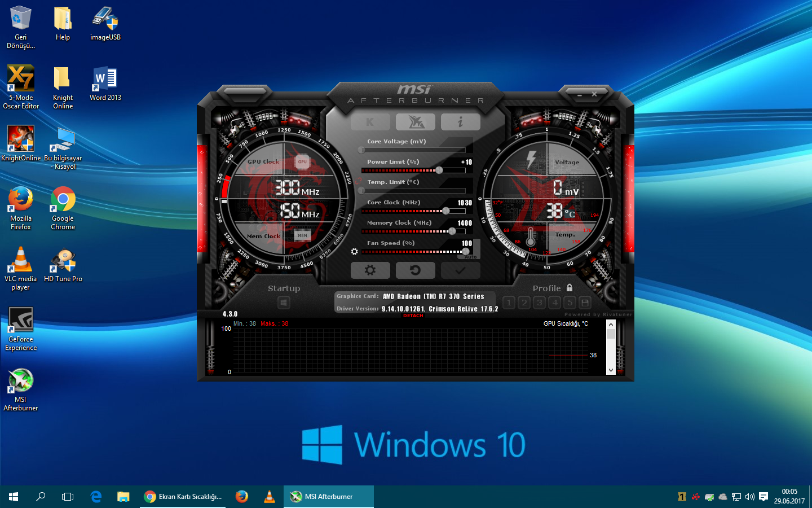
Task: Open the system information (i) button
Action: [x=461, y=122]
